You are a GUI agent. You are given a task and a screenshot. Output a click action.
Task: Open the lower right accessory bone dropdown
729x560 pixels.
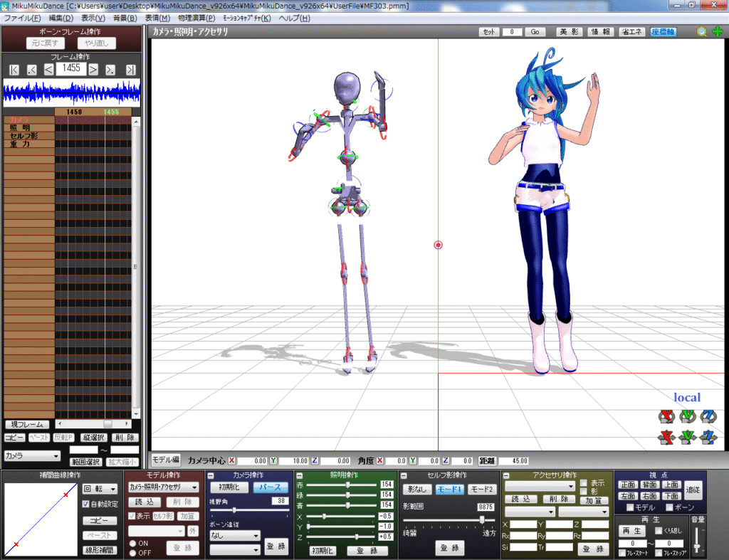point(583,512)
